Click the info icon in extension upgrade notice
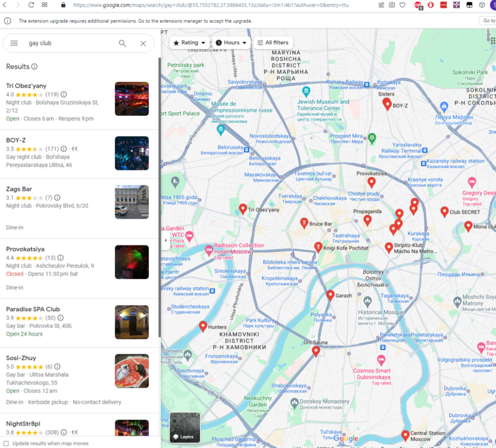Viewport: 496px width, 448px height. tap(7, 21)
